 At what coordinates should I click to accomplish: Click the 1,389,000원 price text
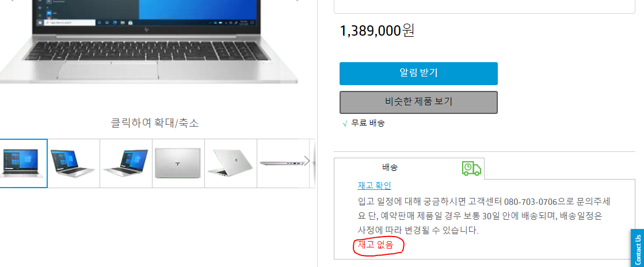point(377,31)
